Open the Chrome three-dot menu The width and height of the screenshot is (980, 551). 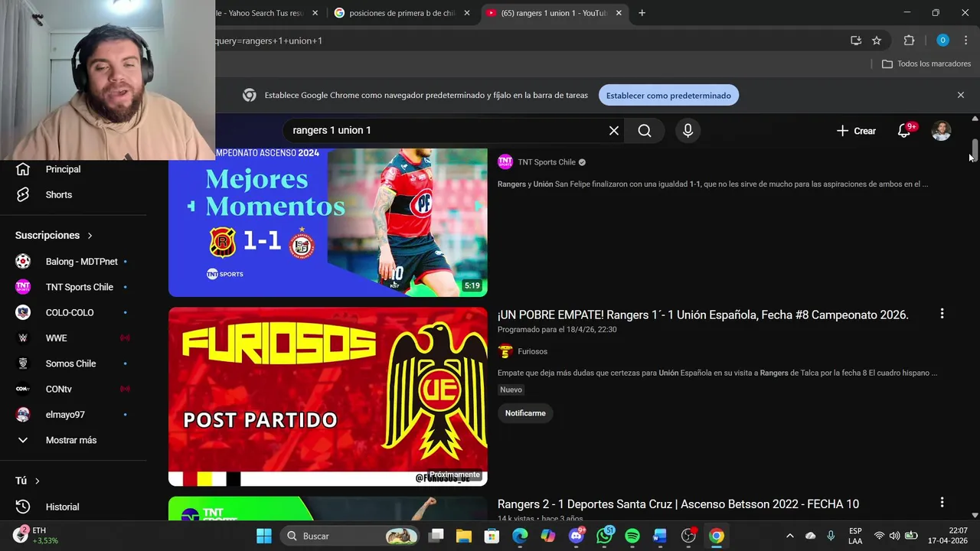pyautogui.click(x=966, y=41)
